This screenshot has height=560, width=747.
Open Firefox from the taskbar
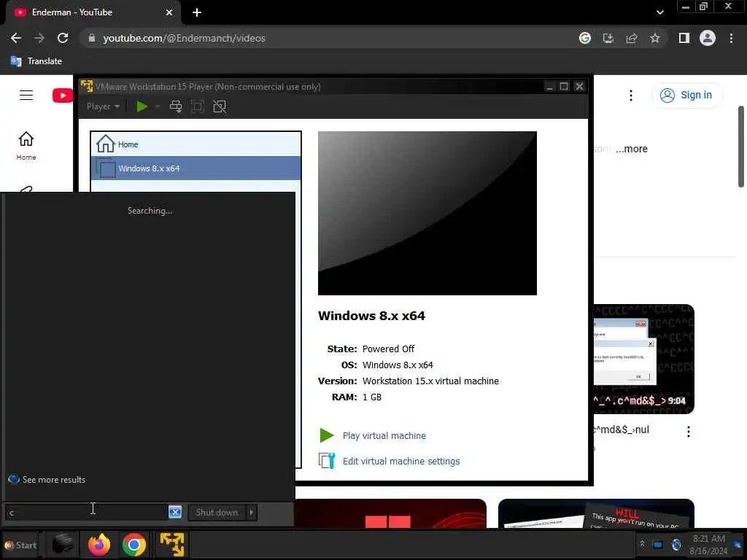(x=99, y=544)
